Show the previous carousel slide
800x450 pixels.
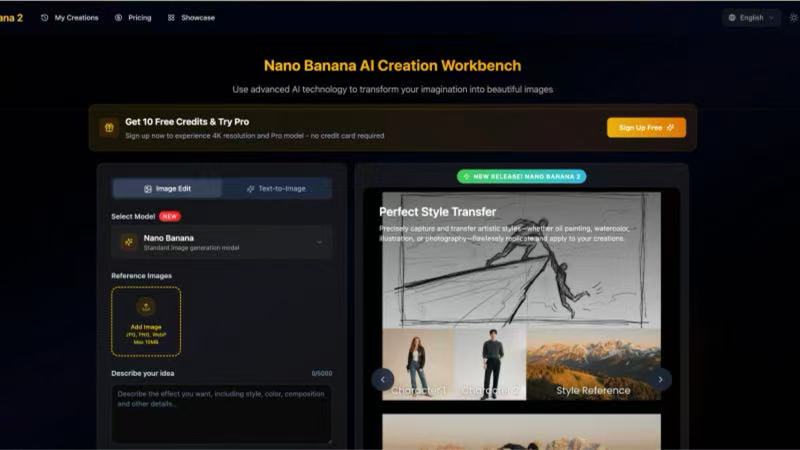point(382,379)
